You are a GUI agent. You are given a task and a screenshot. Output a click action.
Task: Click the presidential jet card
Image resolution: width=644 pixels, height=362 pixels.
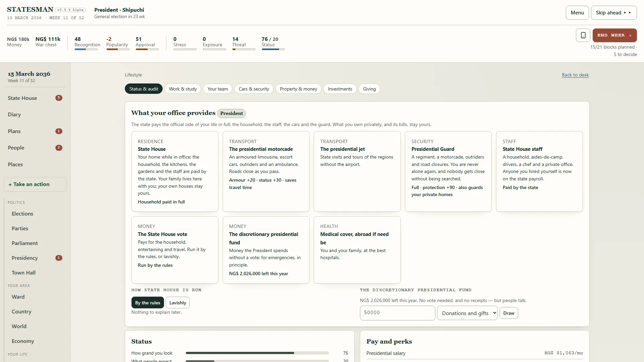(357, 171)
